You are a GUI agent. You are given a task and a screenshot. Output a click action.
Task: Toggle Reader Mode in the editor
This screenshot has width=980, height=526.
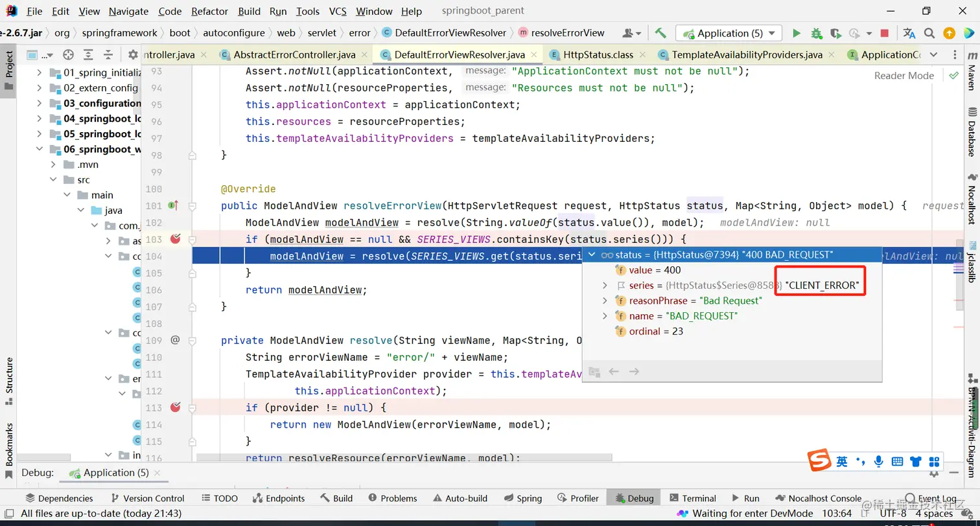coord(904,76)
